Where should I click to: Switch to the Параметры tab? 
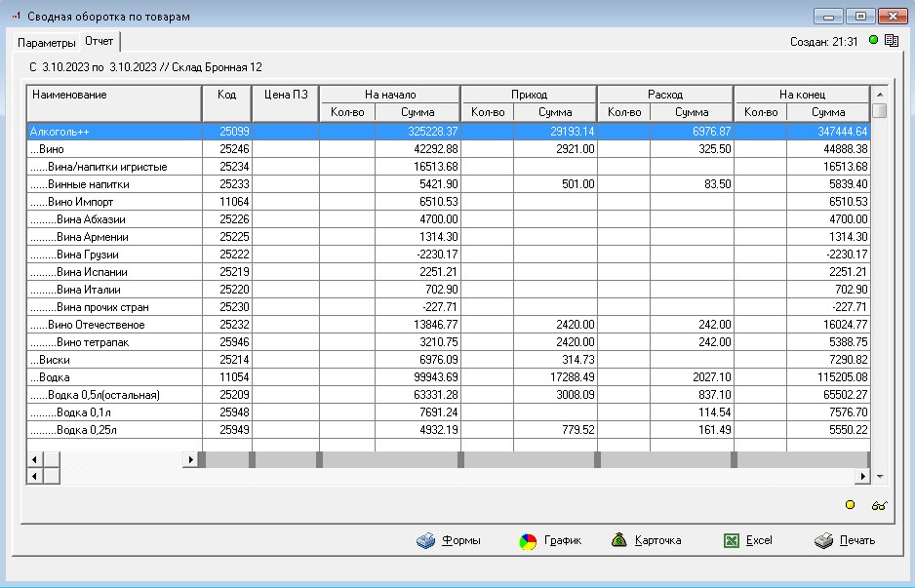pyautogui.click(x=46, y=43)
